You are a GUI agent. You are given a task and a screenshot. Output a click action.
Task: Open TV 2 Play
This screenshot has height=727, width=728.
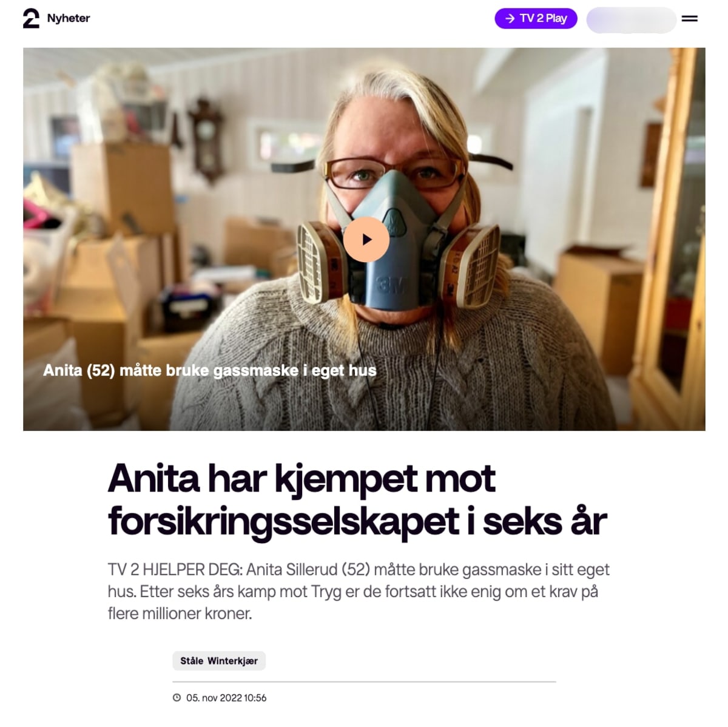(x=536, y=18)
